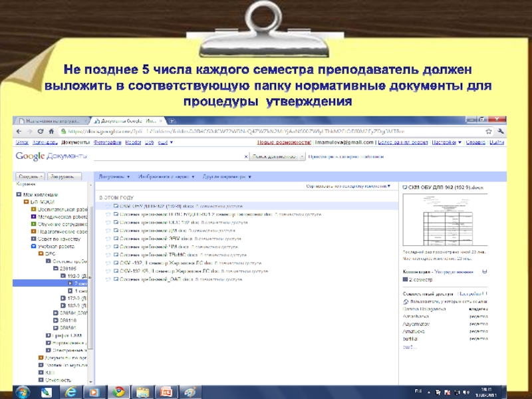Click the Gmail link in the top bar
Viewport: 532px width, 399px height.
21,142
